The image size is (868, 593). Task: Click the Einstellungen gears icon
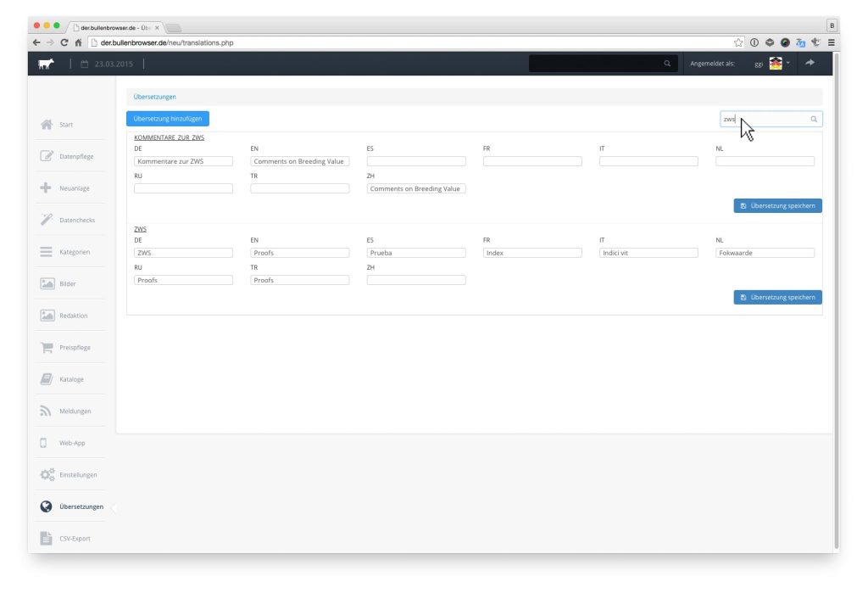point(47,474)
